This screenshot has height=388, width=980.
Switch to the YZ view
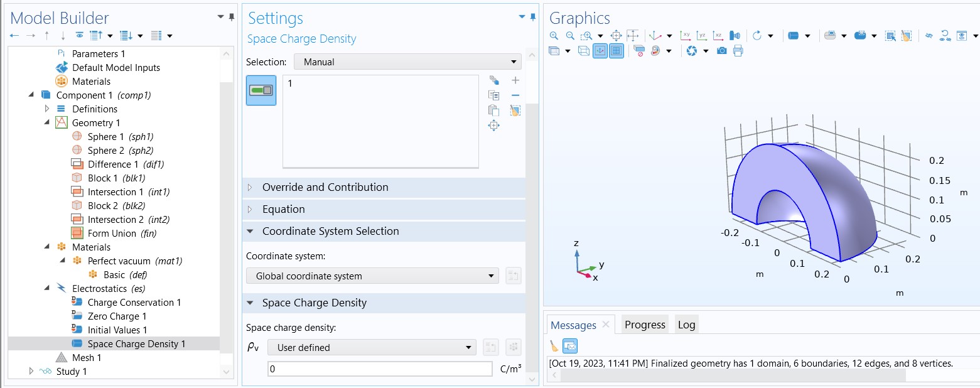[702, 36]
